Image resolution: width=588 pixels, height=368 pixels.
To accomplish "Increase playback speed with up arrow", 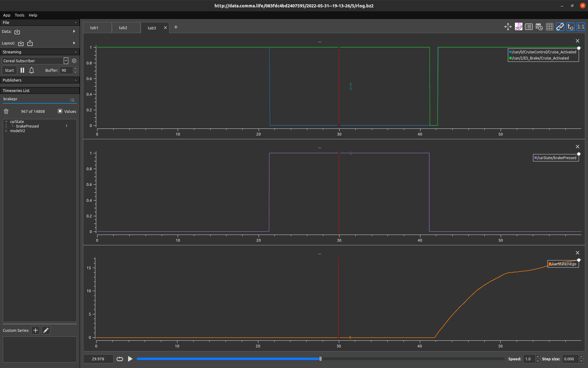I will click(538, 357).
